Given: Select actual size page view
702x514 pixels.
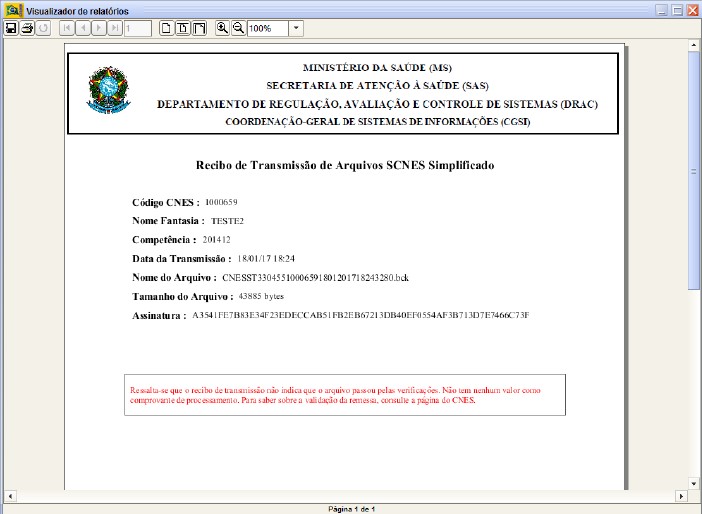Looking at the screenshot, I should (167, 28).
